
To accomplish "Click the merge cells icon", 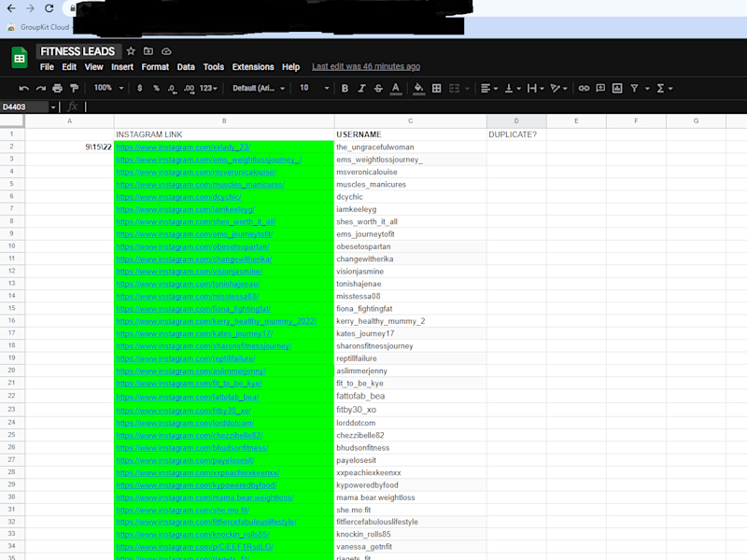I will (455, 88).
